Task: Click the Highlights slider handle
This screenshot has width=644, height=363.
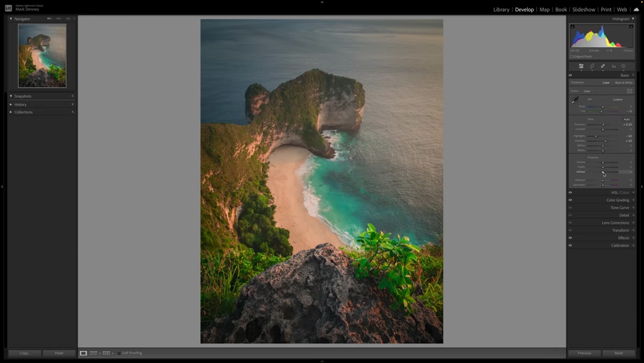Action: click(x=596, y=136)
